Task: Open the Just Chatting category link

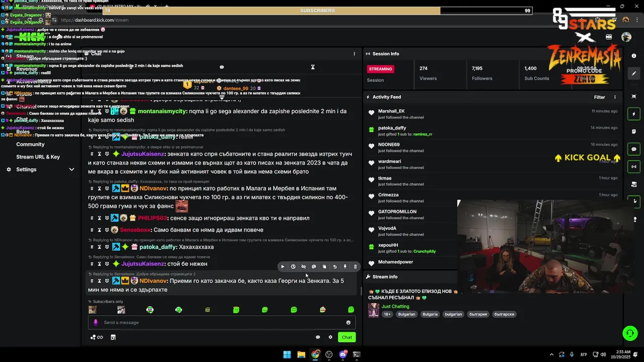Action: coord(395,306)
